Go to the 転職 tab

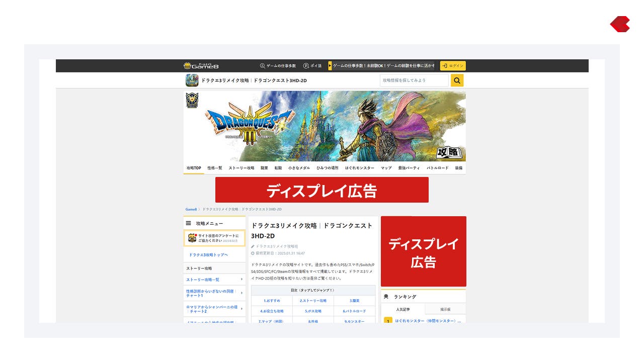pyautogui.click(x=278, y=168)
